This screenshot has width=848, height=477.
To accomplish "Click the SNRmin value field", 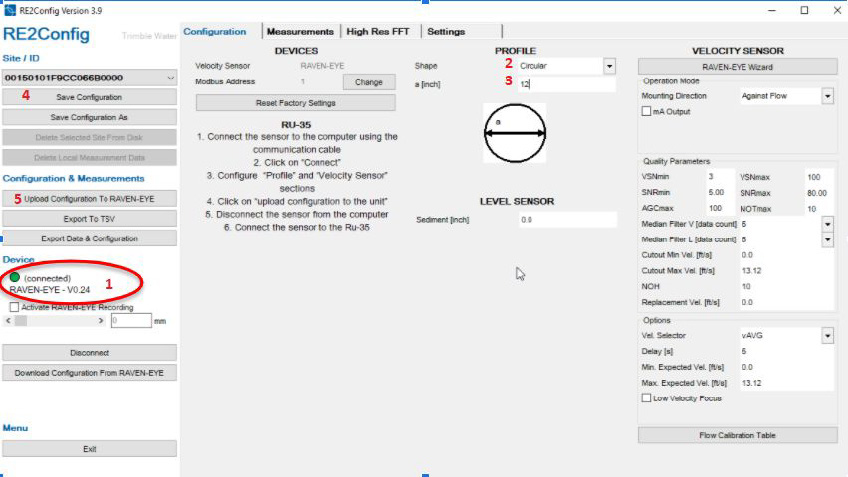I will click(720, 193).
